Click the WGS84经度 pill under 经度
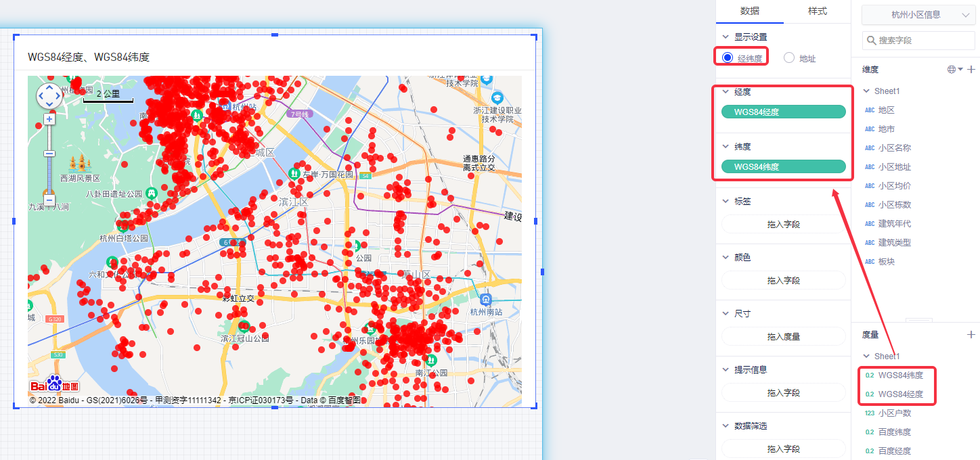This screenshot has height=460, width=980. pyautogui.click(x=783, y=112)
